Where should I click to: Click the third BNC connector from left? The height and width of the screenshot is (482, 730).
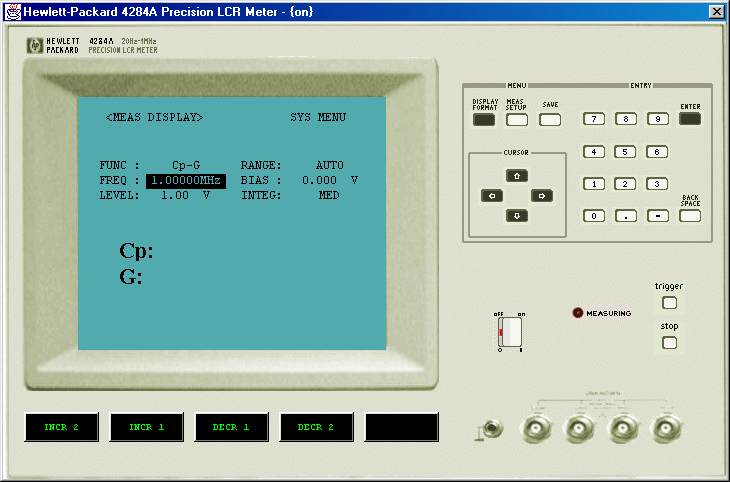[x=623, y=428]
